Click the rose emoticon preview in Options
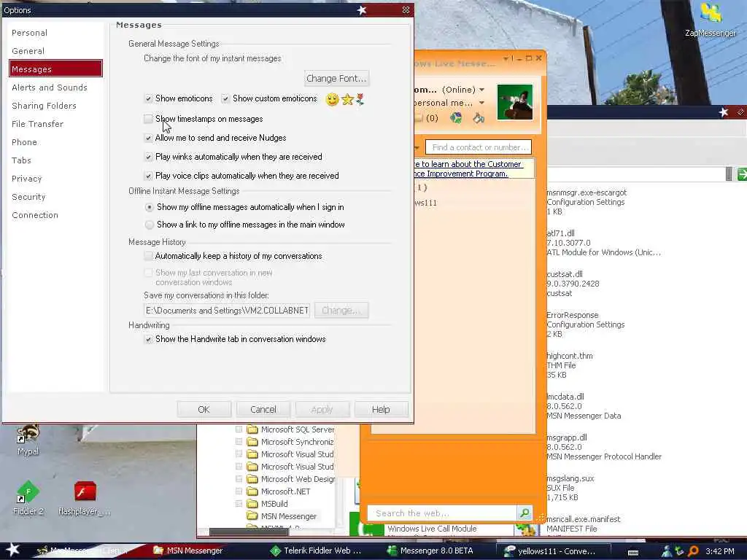The image size is (747, 560). point(360,99)
